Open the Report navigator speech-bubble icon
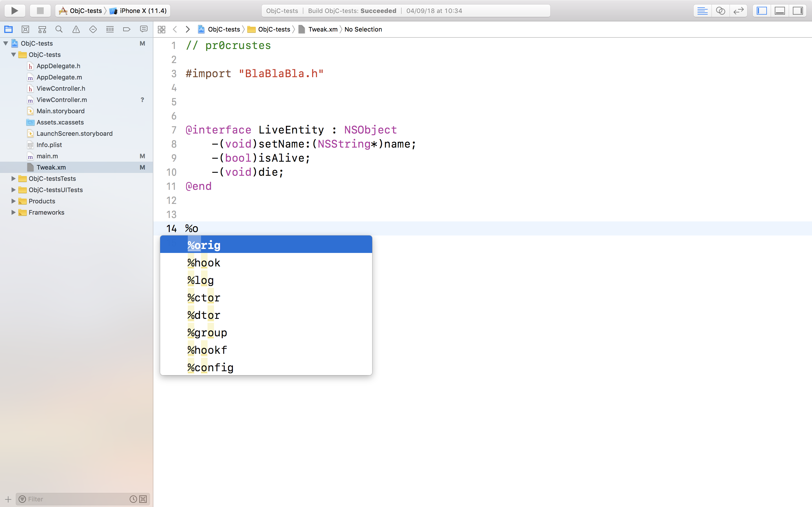 144,30
